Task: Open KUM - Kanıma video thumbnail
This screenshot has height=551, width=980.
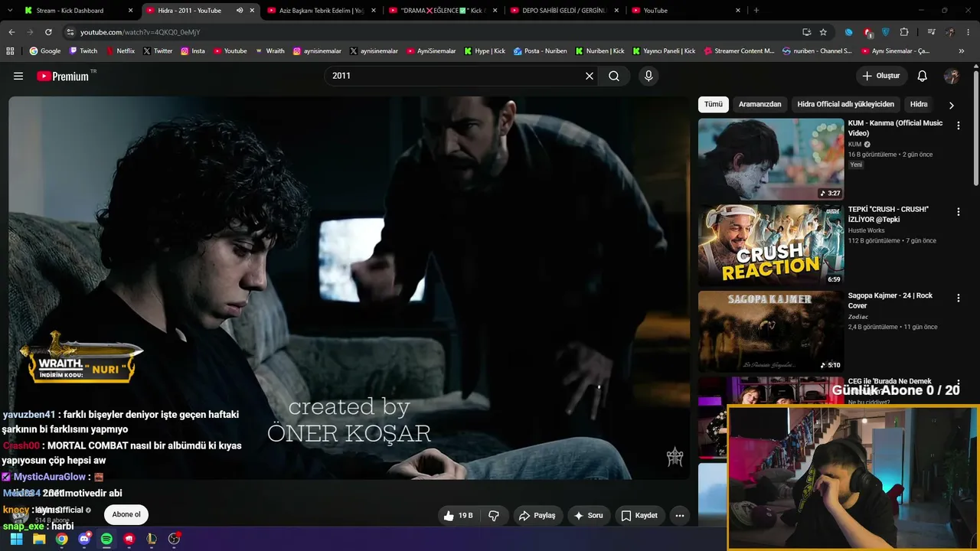Action: [x=771, y=159]
